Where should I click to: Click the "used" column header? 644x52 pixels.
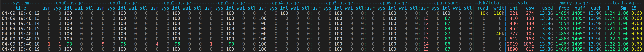coord(547,8)
